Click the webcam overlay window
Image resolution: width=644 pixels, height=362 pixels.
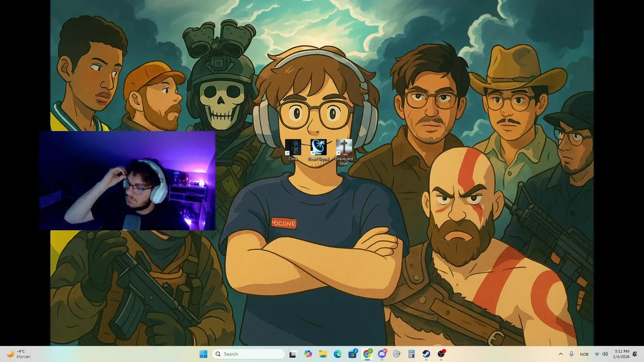click(x=127, y=180)
